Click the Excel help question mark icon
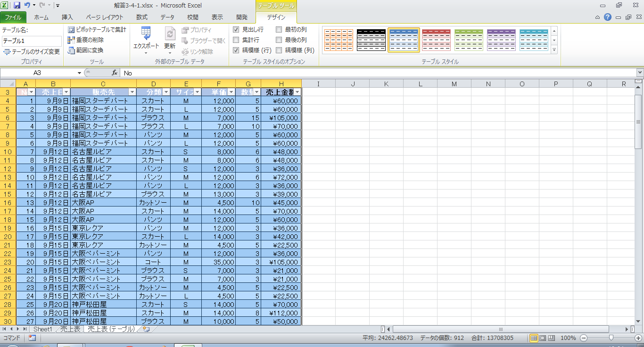 (x=608, y=17)
